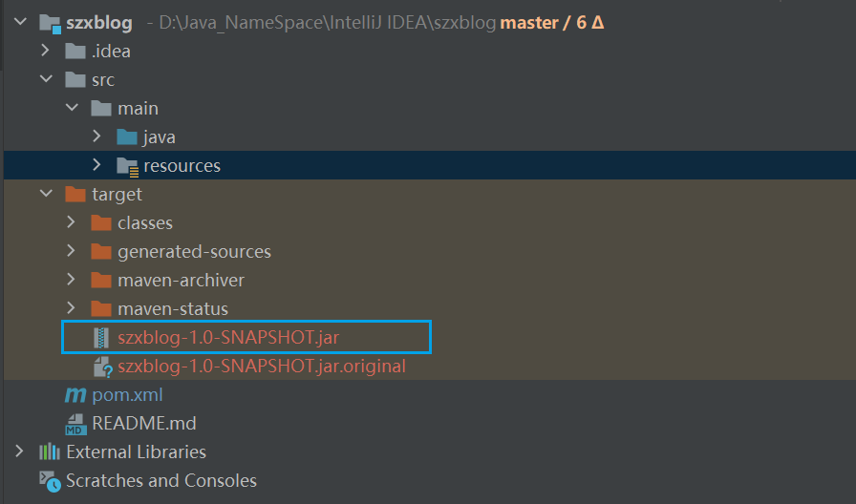The image size is (856, 504).
Task: Click the orange target folder icon
Action: (x=75, y=195)
